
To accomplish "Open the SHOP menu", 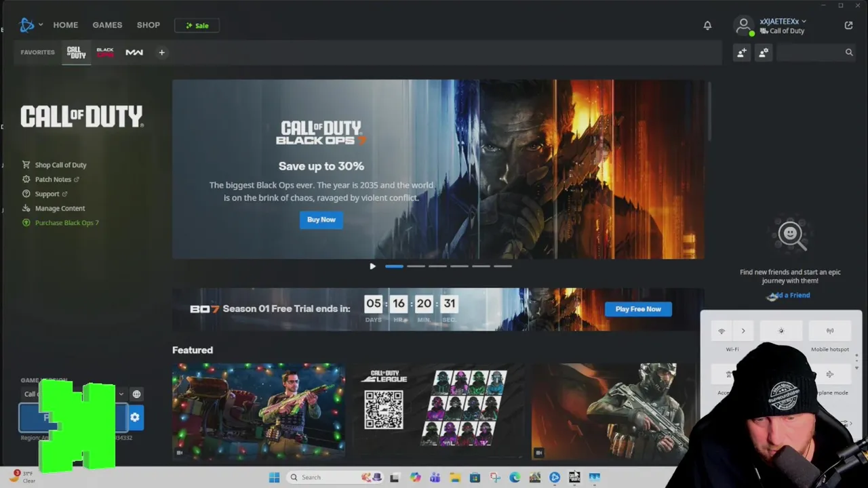I will (149, 25).
